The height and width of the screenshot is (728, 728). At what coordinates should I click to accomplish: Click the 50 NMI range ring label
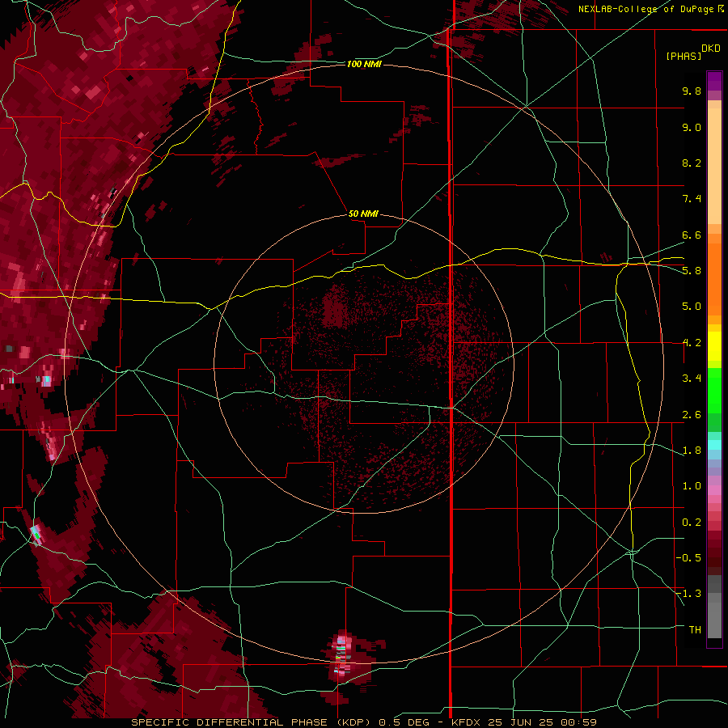point(363,214)
